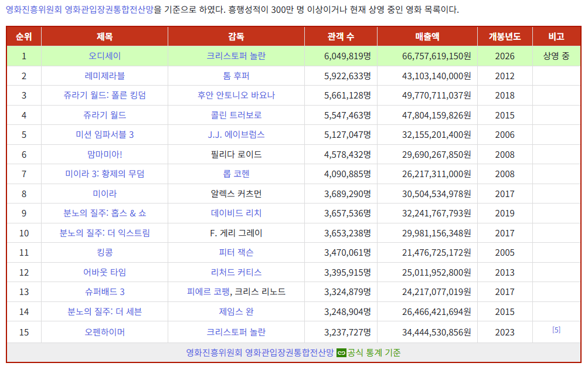The height and width of the screenshot is (373, 588).
Task: Open 쥬라기 월드: 폴른 킹덤 link
Action: tap(104, 96)
